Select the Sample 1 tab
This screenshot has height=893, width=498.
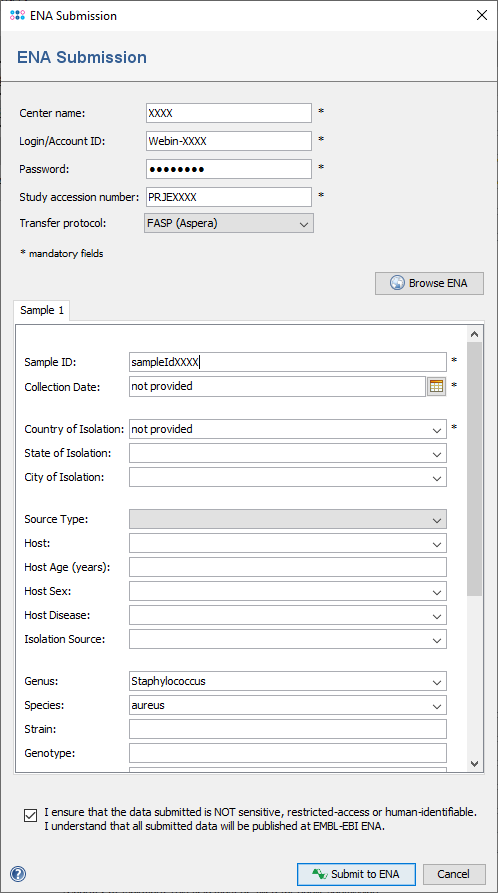click(x=42, y=310)
